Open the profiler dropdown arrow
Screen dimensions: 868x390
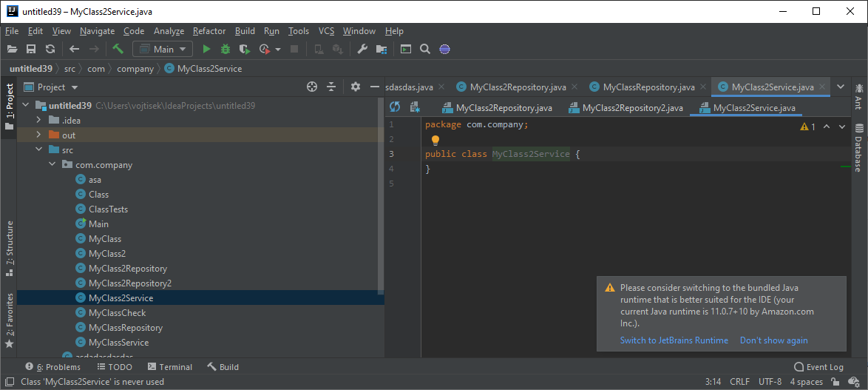tap(278, 50)
